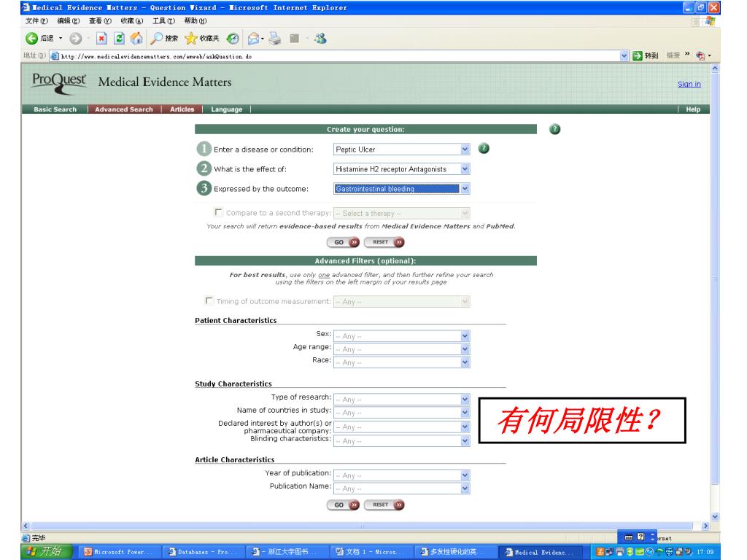
Task: Open the Basic Search tab
Action: click(x=55, y=109)
